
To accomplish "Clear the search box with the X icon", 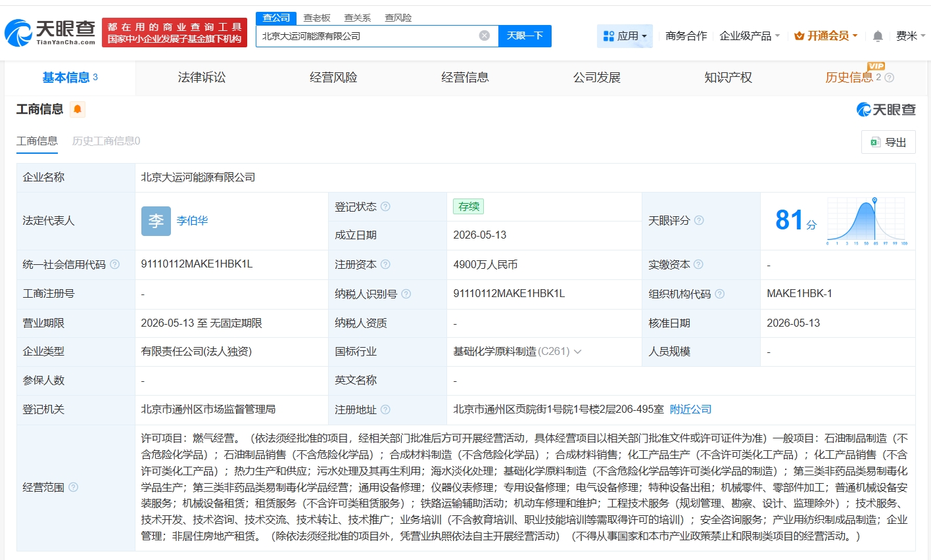I will (485, 35).
